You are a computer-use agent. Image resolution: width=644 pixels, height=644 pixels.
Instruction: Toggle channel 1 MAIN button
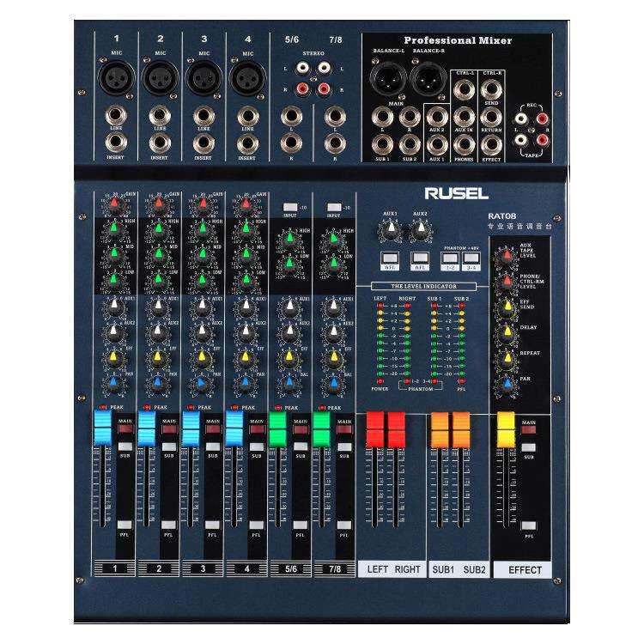125,428
